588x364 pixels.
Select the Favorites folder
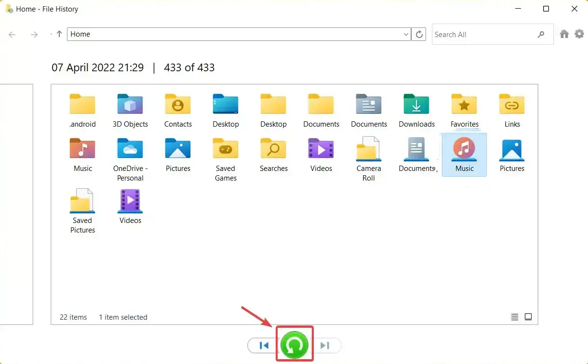pos(464,110)
